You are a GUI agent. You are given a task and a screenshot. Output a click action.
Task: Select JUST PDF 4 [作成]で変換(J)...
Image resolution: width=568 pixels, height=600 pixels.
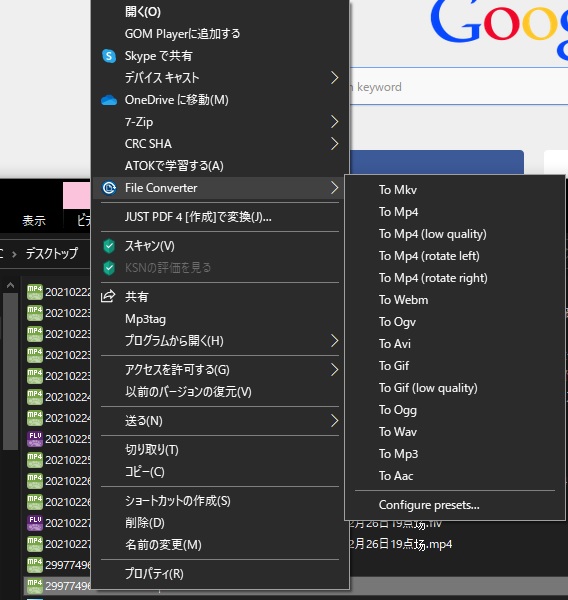[x=220, y=217]
